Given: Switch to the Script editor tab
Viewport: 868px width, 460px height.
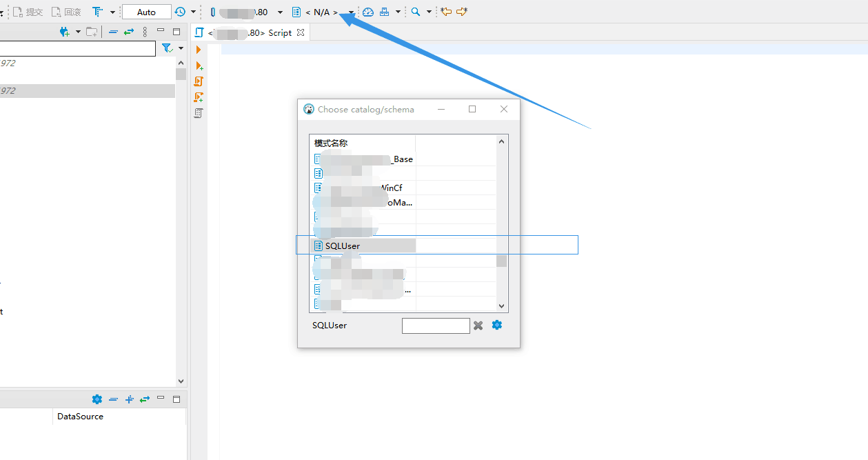Looking at the screenshot, I should 255,32.
